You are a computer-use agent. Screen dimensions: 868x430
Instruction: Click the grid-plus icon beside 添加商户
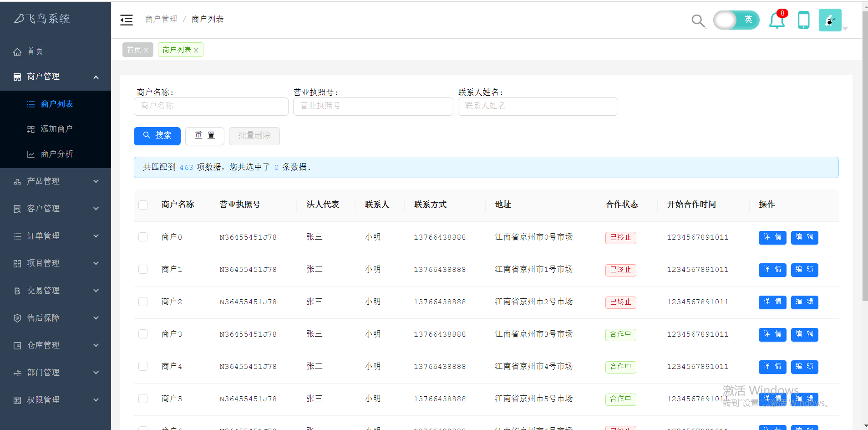point(31,129)
